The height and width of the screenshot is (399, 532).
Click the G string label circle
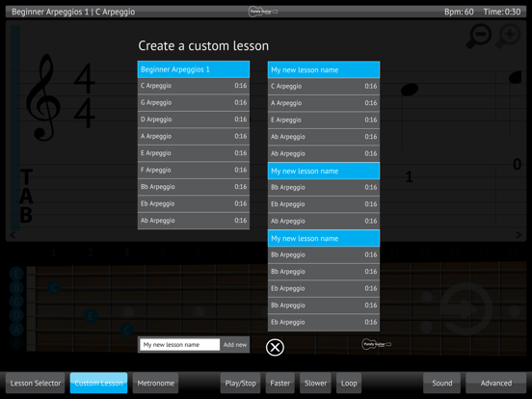coord(16,302)
